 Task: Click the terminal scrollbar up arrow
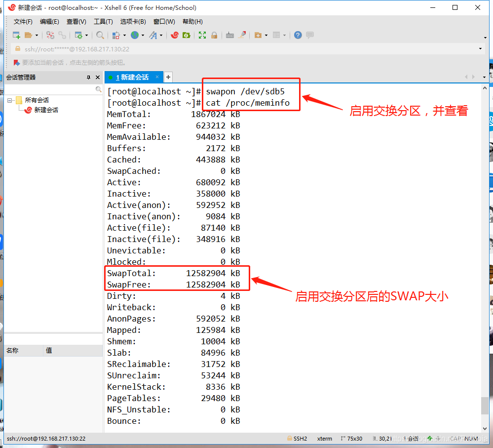tap(485, 88)
